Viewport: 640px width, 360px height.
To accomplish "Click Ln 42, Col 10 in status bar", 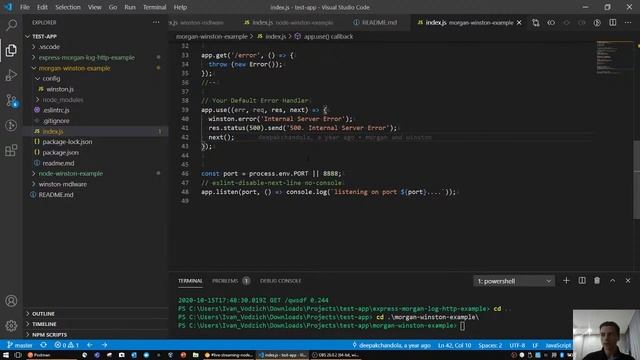I will pos(454,345).
